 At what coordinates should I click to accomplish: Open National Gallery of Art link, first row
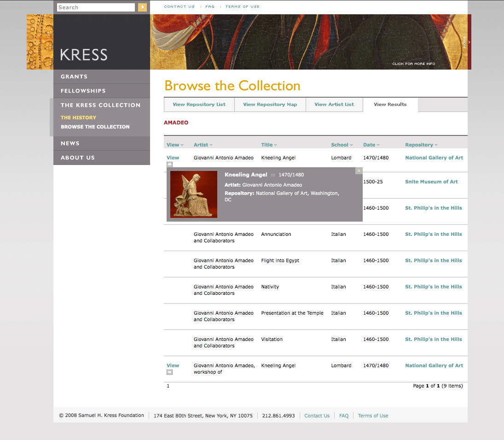pos(434,158)
